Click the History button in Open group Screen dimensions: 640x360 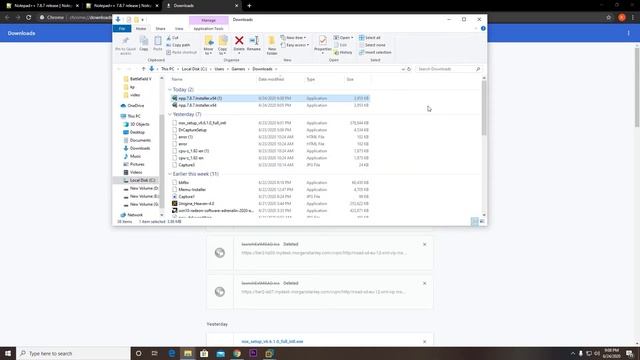[343, 52]
